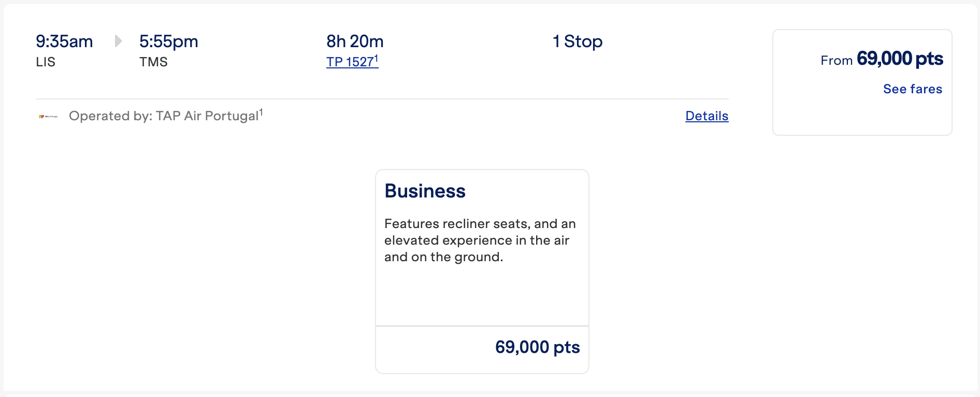This screenshot has width=980, height=397.
Task: Click the fare summary card on the right
Action: [861, 82]
